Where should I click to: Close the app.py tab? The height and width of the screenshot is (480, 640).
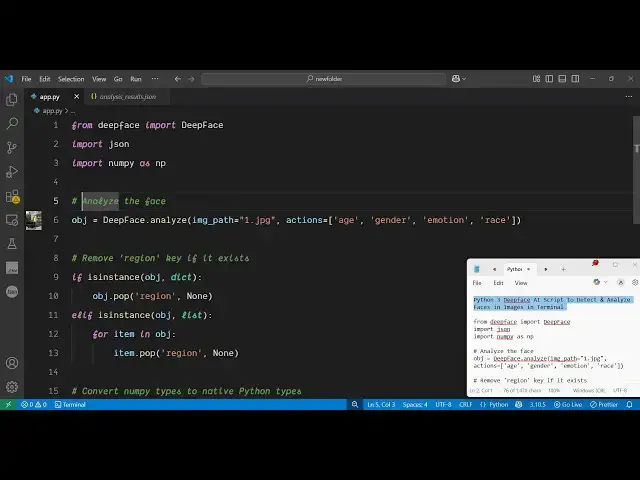coord(76,97)
